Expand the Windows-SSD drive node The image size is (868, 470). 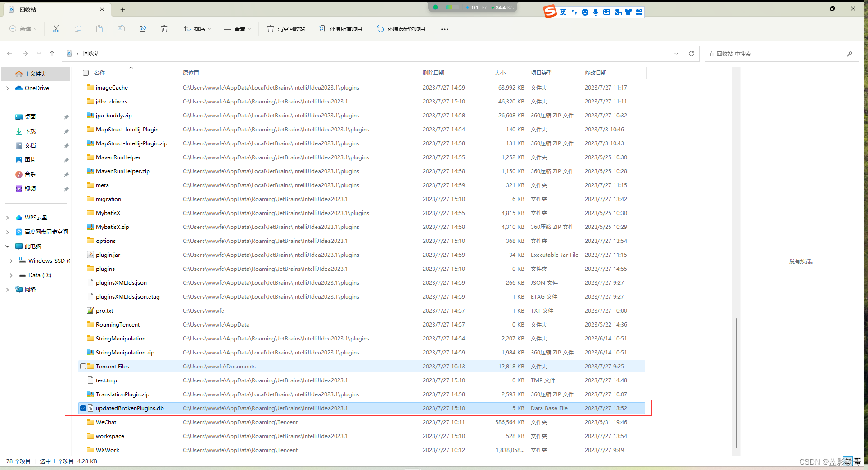tap(11, 261)
